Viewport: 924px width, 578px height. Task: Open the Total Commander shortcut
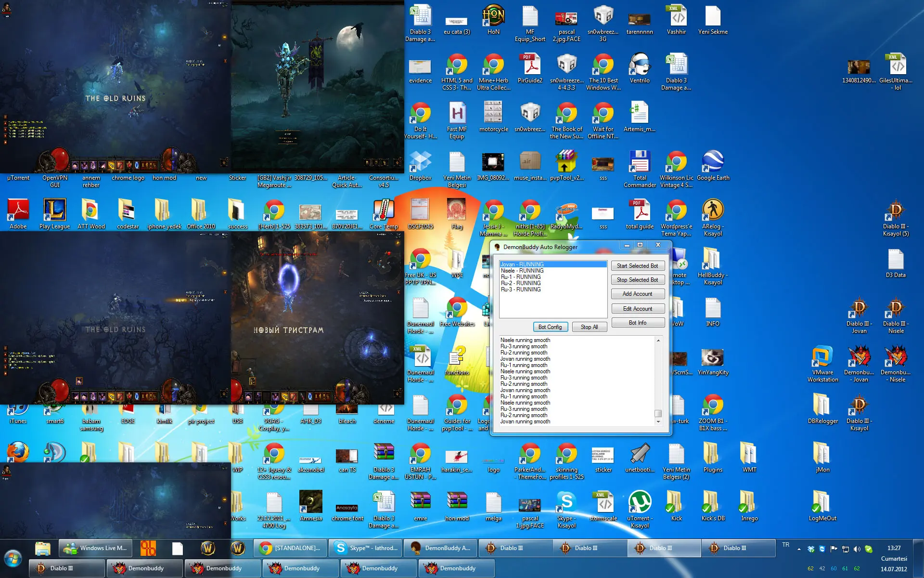[x=640, y=169]
